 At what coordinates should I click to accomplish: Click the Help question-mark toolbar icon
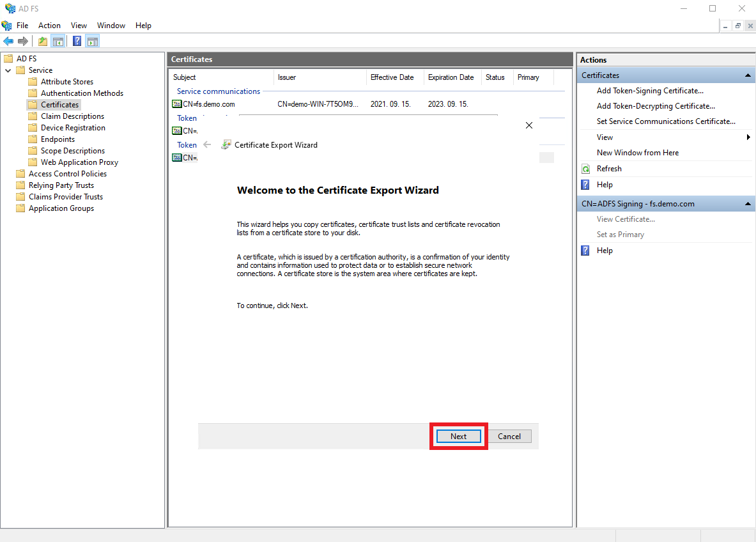77,41
